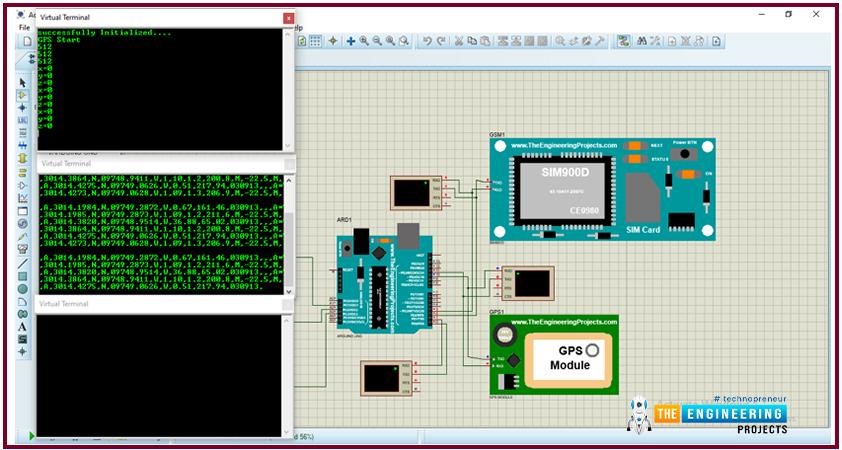842x450 pixels.
Task: Toggle the Wire Autorouter
Action: pos(623,41)
